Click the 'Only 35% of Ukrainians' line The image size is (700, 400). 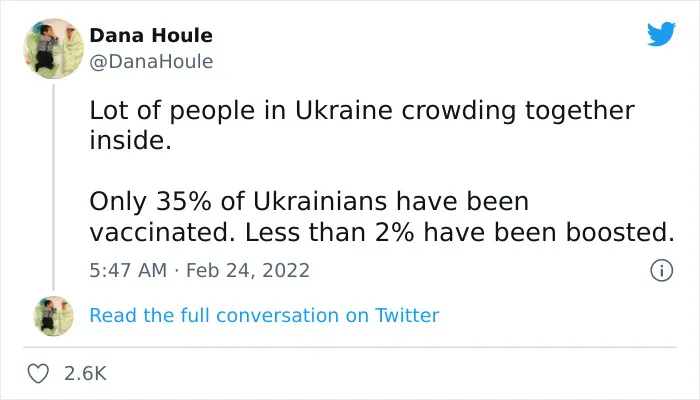pyautogui.click(x=309, y=201)
